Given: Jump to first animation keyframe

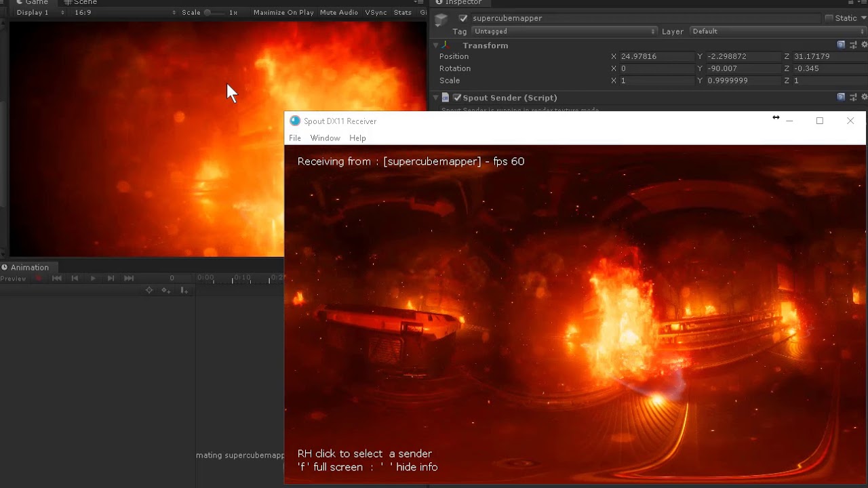Looking at the screenshot, I should [x=57, y=279].
